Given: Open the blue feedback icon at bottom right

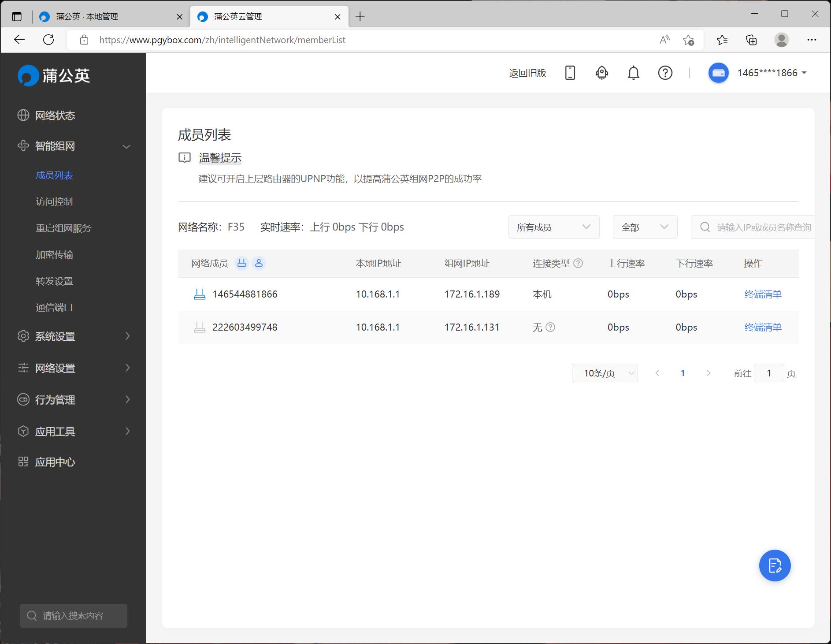Looking at the screenshot, I should tap(774, 566).
